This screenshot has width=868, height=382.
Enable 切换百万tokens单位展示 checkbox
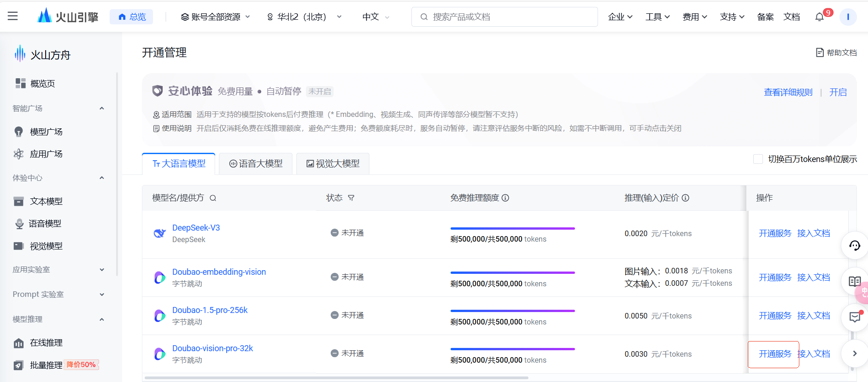click(758, 159)
